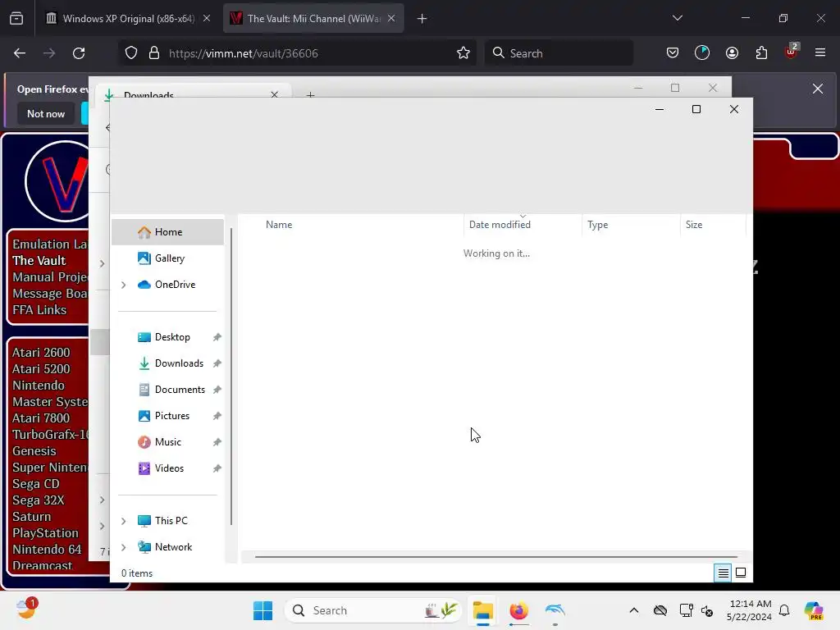Image resolution: width=840 pixels, height=630 pixels.
Task: Click the pin icon next to Music
Action: pos(217,442)
